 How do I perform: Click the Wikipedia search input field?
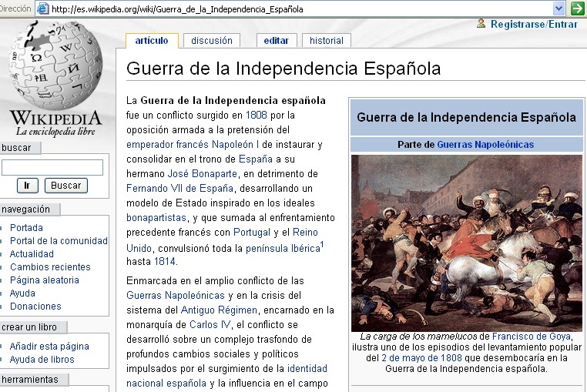pos(52,167)
